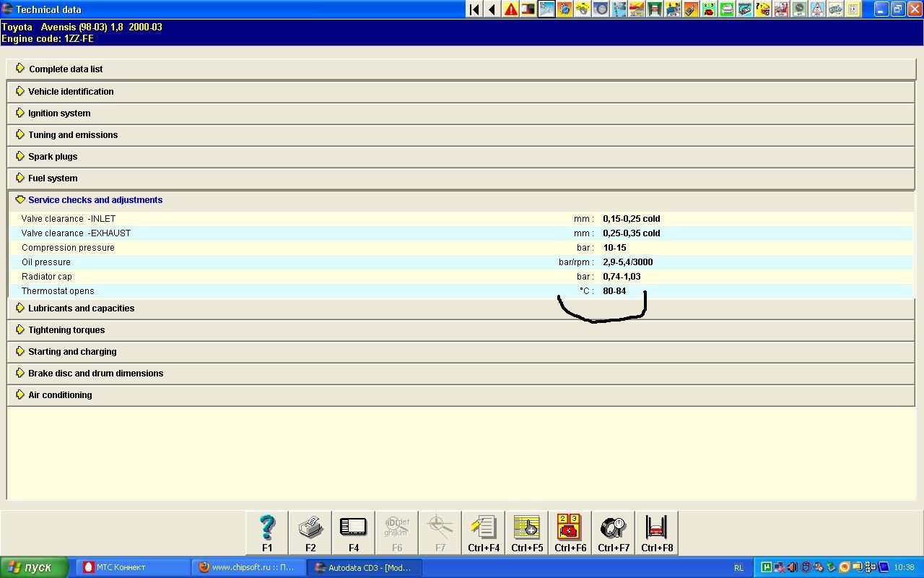Expand Vehicle identification section

[x=461, y=91]
